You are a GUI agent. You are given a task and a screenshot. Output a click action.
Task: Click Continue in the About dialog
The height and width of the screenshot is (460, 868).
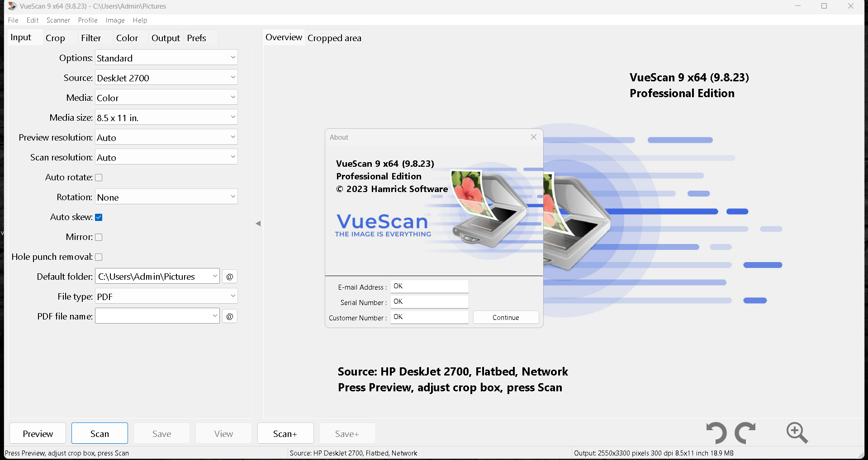point(506,317)
